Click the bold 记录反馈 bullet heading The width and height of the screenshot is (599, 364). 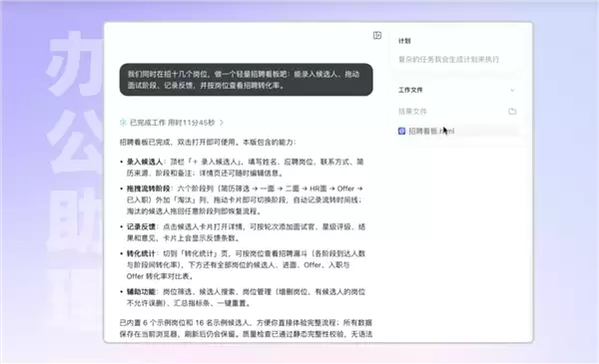tap(142, 226)
